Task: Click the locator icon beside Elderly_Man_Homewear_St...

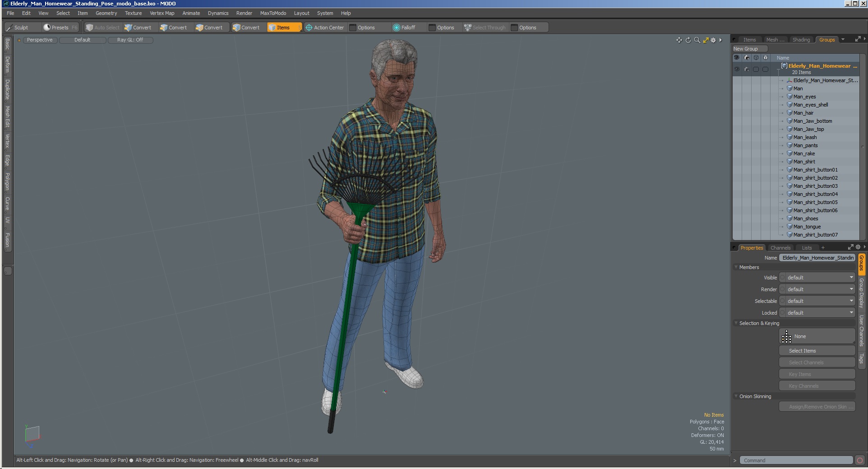Action: pos(790,80)
